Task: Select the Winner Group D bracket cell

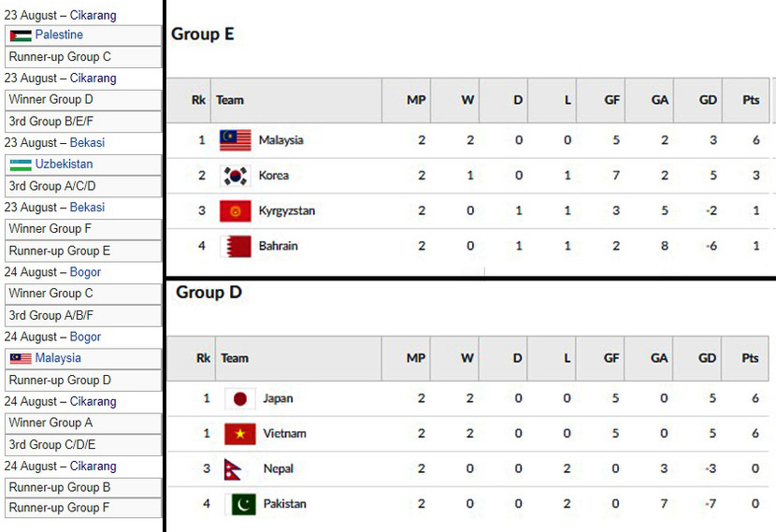Action: pyautogui.click(x=82, y=99)
